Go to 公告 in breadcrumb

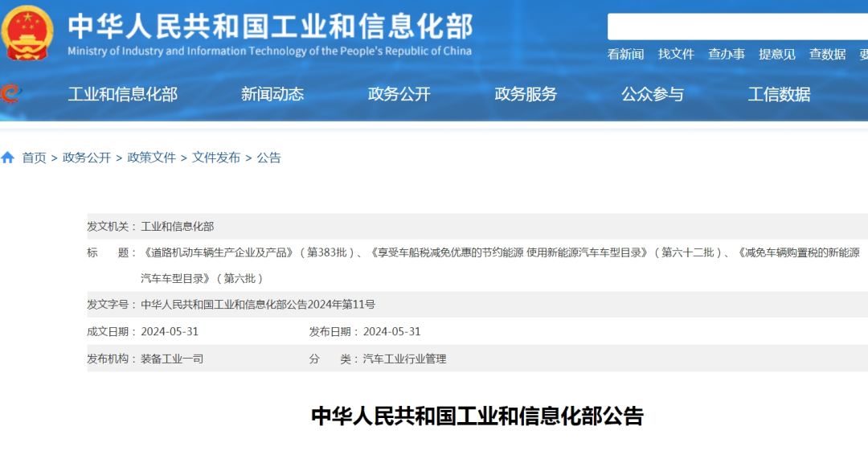pyautogui.click(x=268, y=158)
